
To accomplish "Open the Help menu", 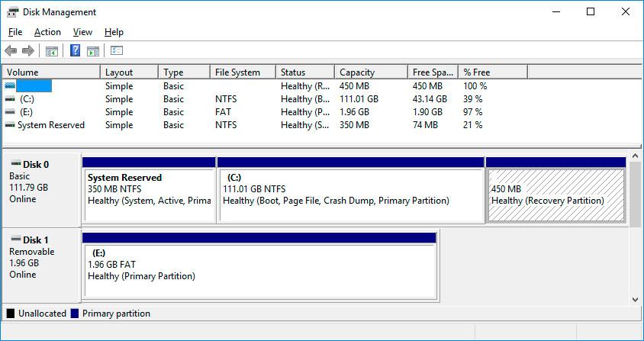I will 114,32.
